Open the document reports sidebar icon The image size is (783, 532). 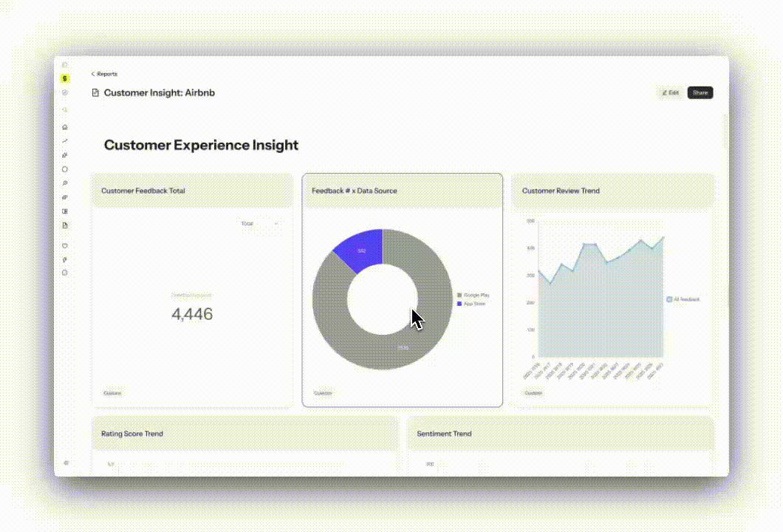(x=65, y=225)
